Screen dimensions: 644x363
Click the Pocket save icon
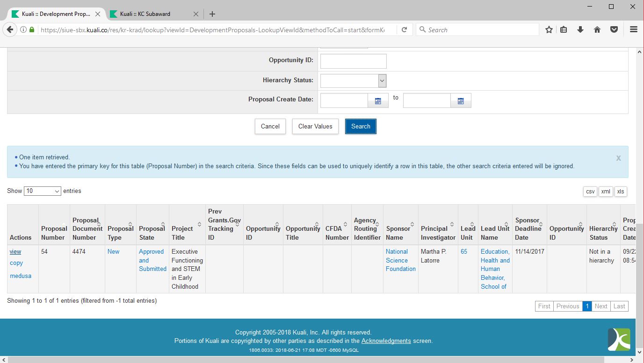614,29
